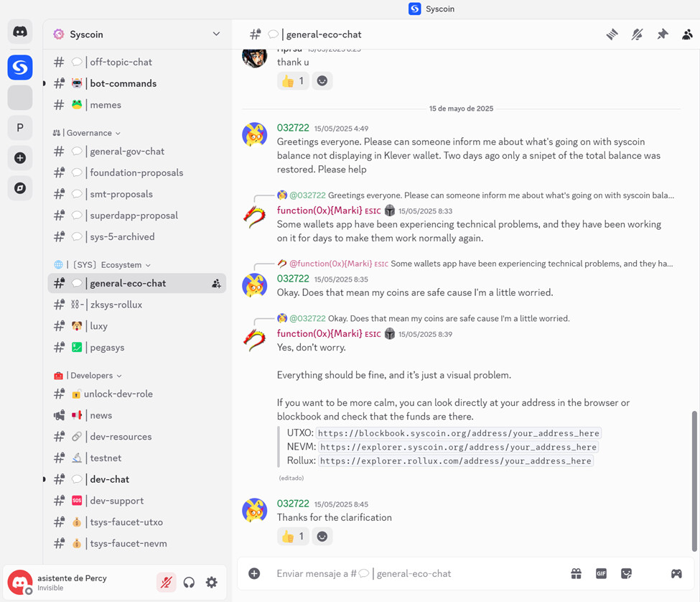Image resolution: width=700 pixels, height=602 pixels.
Task: Click function(0x){Marki} username at 8:39
Action: 319,333
